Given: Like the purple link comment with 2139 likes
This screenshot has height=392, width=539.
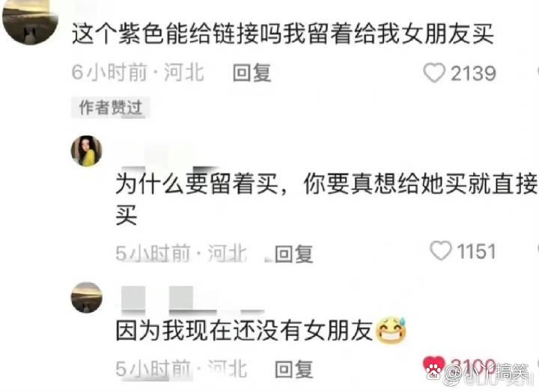Looking at the screenshot, I should click(x=434, y=73).
